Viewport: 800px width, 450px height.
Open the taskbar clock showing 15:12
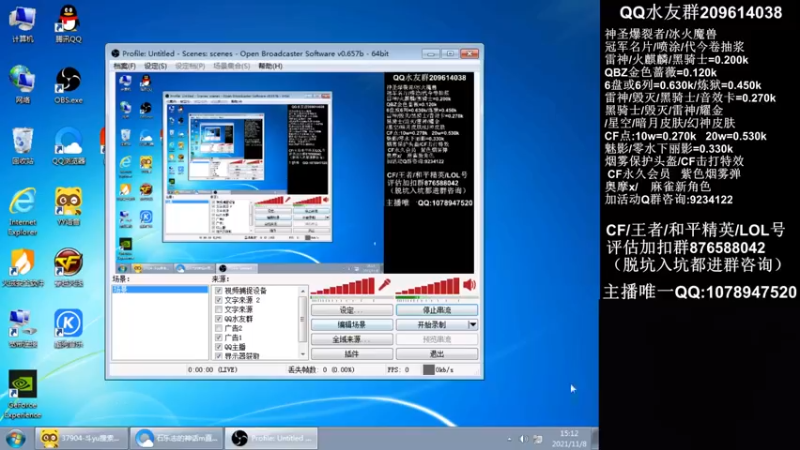[569, 439]
